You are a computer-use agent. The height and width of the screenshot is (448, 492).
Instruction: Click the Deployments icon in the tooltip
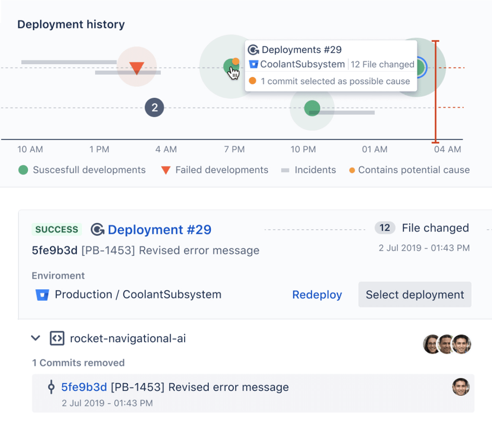tap(253, 50)
